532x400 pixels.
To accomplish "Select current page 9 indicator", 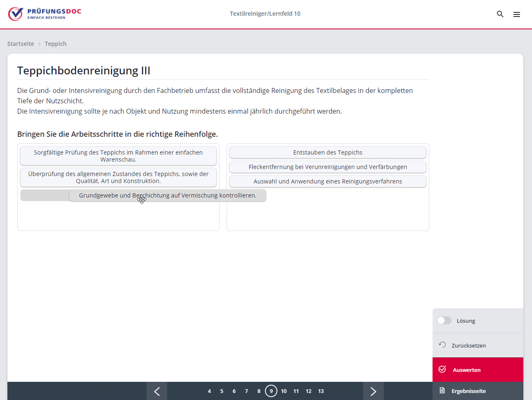I will coord(271,391).
